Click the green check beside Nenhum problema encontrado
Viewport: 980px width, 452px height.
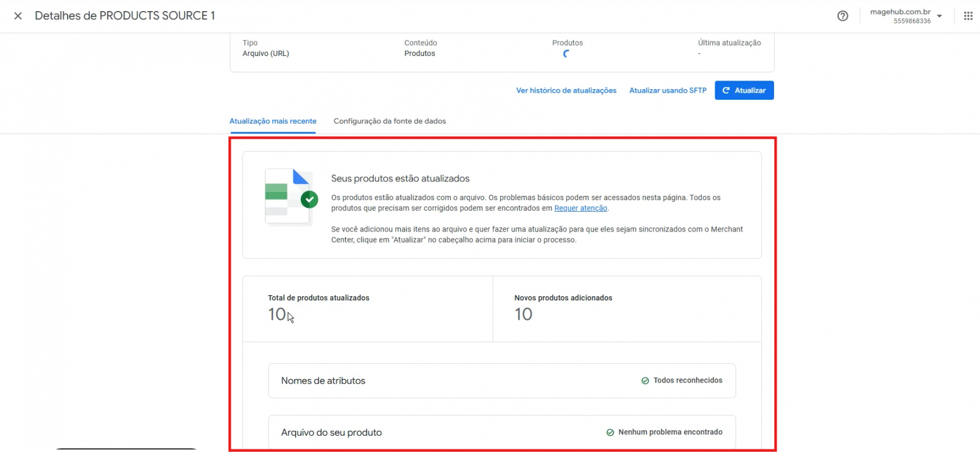[x=610, y=433]
